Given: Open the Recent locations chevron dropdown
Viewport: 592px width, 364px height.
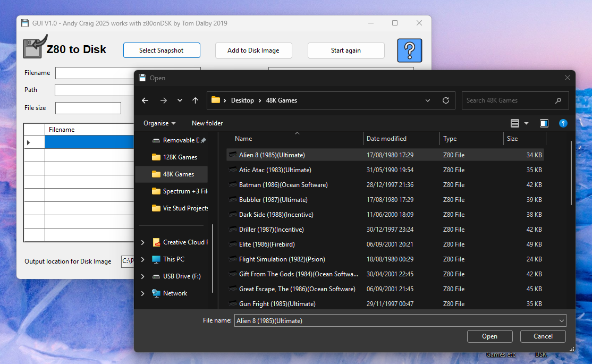Looking at the screenshot, I should [180, 100].
